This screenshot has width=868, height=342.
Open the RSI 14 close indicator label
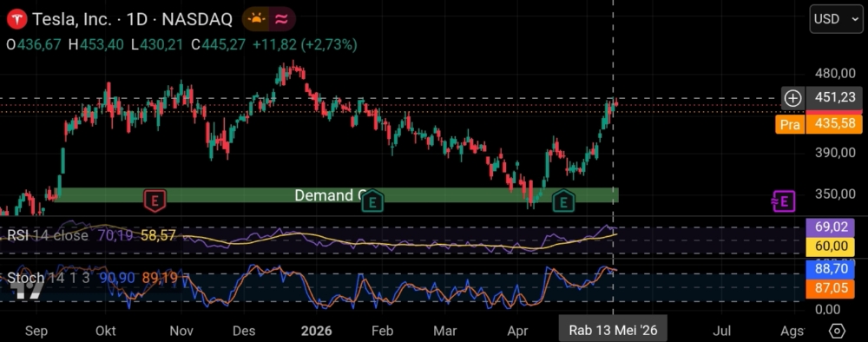48,236
